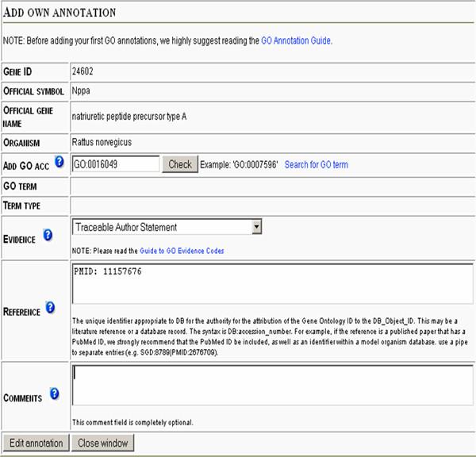The width and height of the screenshot is (476, 457).
Task: Click the 'Official gene name' label
Action: (x=29, y=117)
